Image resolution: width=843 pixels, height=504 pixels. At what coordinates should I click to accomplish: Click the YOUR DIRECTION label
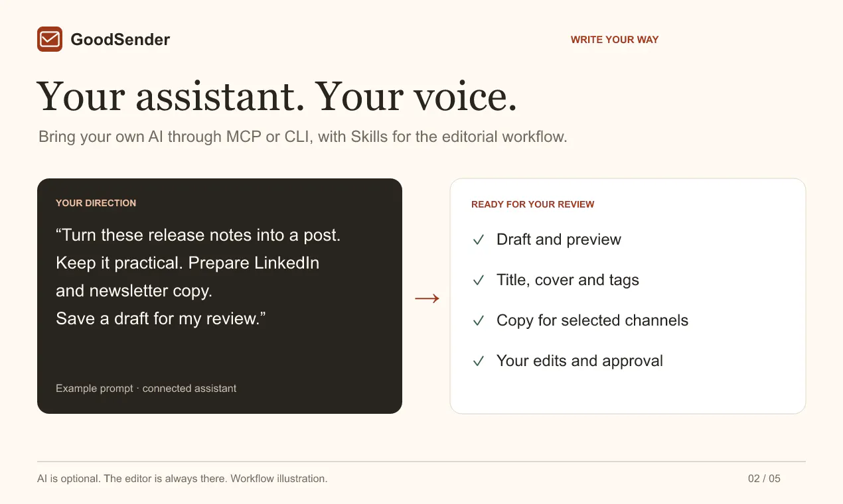[x=96, y=203]
